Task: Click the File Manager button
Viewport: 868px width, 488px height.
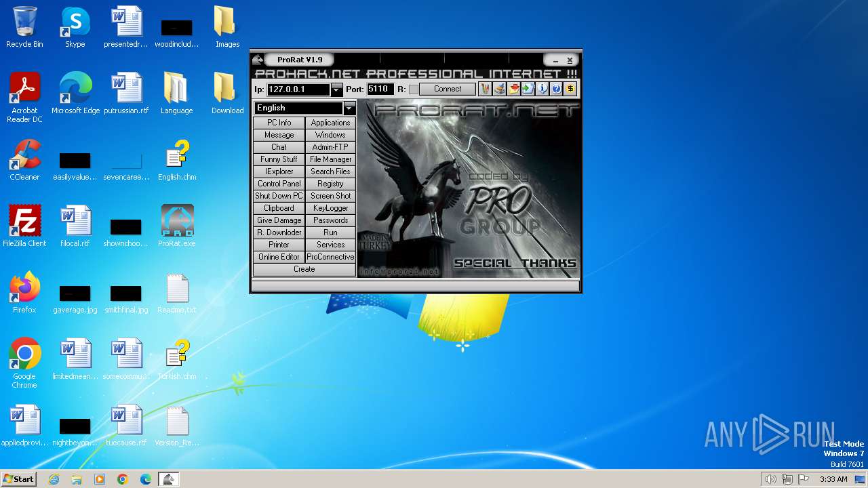Action: tap(330, 159)
